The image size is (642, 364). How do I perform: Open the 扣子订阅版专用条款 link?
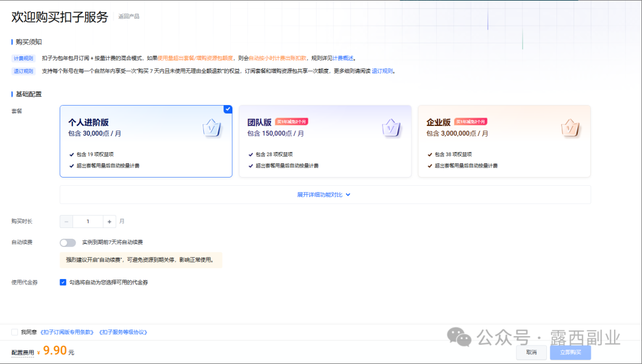point(67,332)
